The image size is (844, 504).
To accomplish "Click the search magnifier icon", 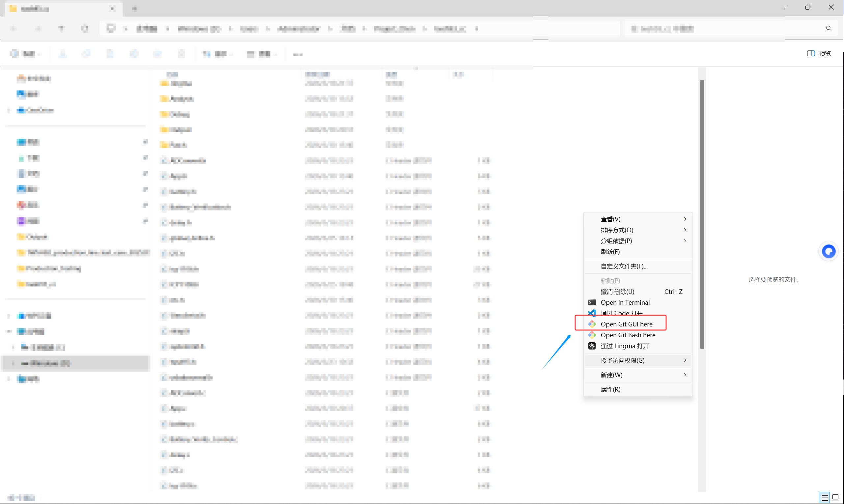I will (x=829, y=29).
